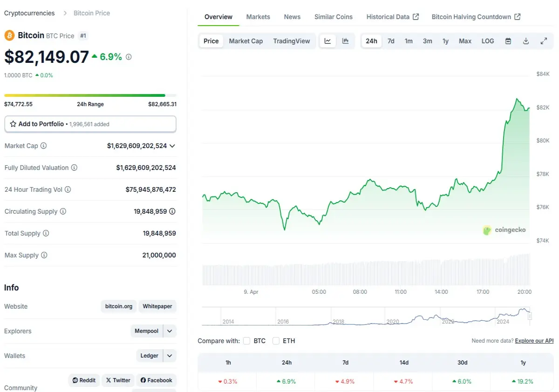
Task: Select 1y time range
Action: tap(445, 41)
